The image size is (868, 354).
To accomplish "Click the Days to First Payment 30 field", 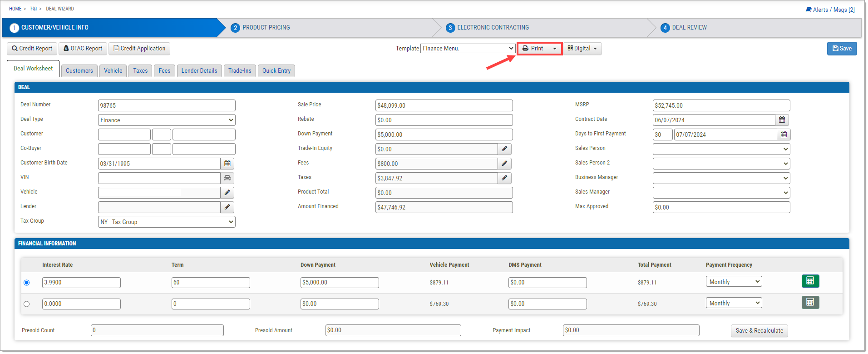I will pyautogui.click(x=662, y=135).
